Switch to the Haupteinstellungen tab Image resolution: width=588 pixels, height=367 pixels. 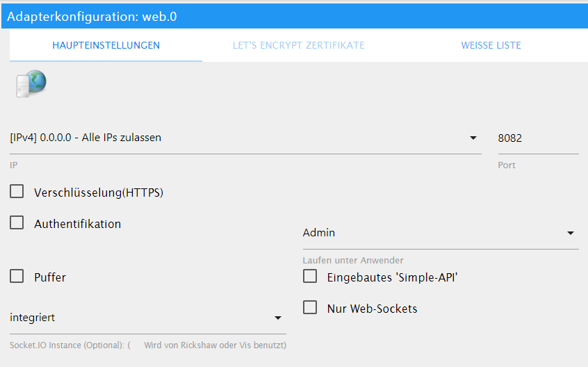coord(106,45)
